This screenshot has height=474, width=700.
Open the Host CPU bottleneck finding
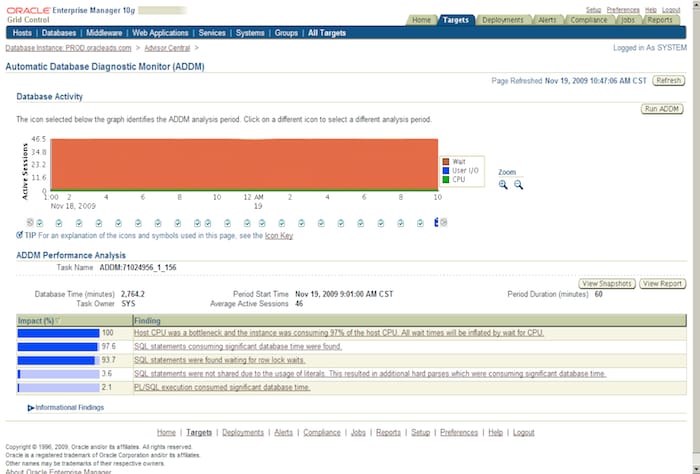tap(339, 333)
